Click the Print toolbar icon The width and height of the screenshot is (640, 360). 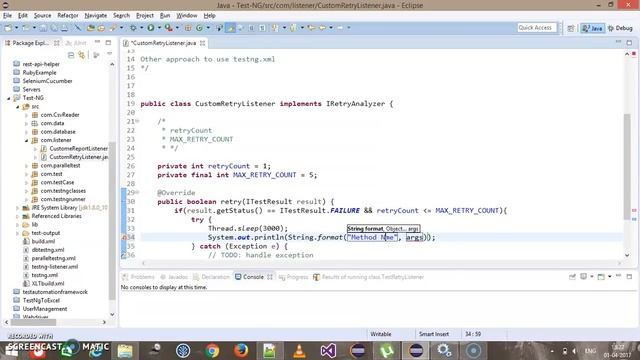(64, 28)
